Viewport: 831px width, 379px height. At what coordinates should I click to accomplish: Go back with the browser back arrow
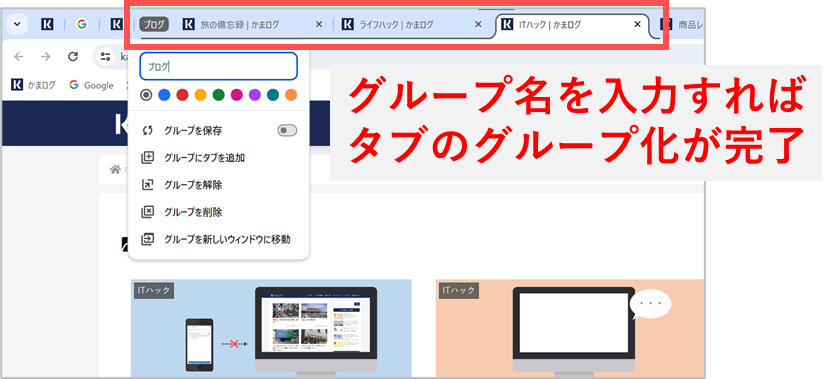click(x=19, y=57)
